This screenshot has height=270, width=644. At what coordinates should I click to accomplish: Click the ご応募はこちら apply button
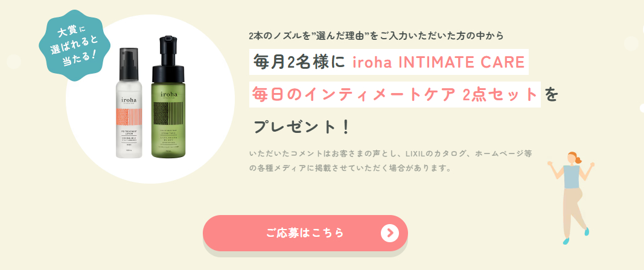[x=305, y=233]
